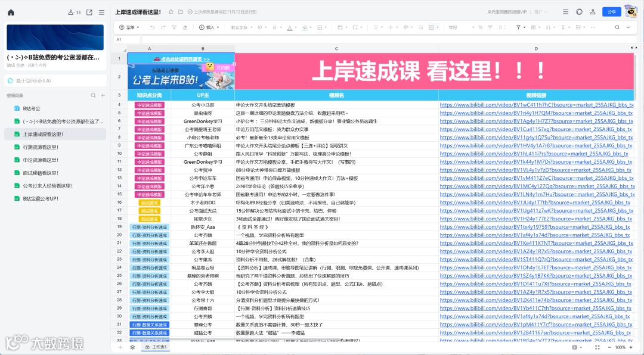This screenshot has width=644, height=355.
Task: Select column header C
Action: coord(336,48)
